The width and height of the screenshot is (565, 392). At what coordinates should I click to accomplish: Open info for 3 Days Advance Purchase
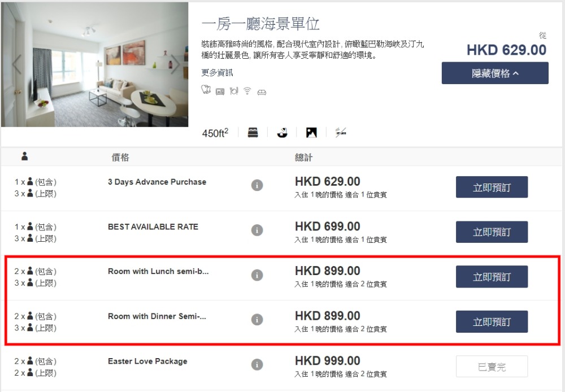257,185
